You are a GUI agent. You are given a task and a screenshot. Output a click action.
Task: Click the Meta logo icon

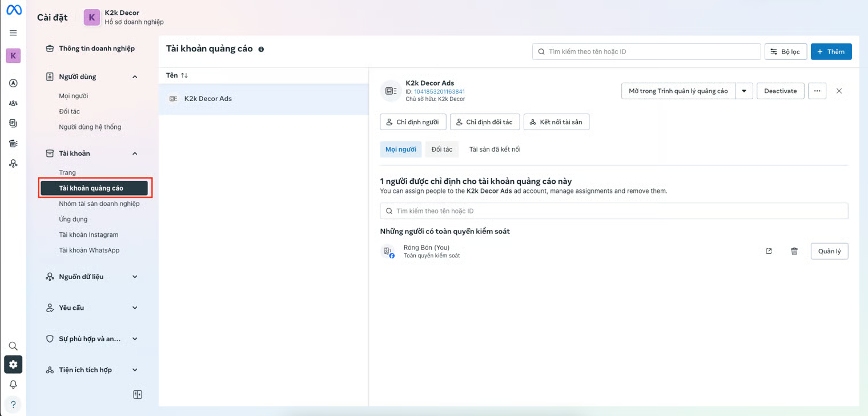(x=14, y=10)
